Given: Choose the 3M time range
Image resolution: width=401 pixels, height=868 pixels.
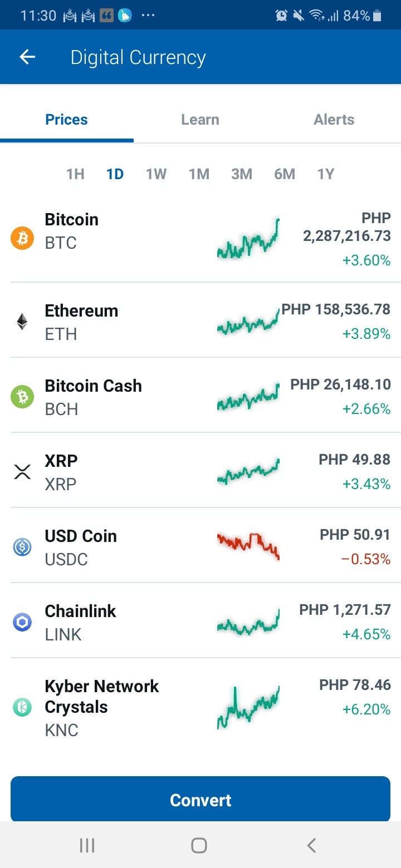Looking at the screenshot, I should [x=242, y=174].
